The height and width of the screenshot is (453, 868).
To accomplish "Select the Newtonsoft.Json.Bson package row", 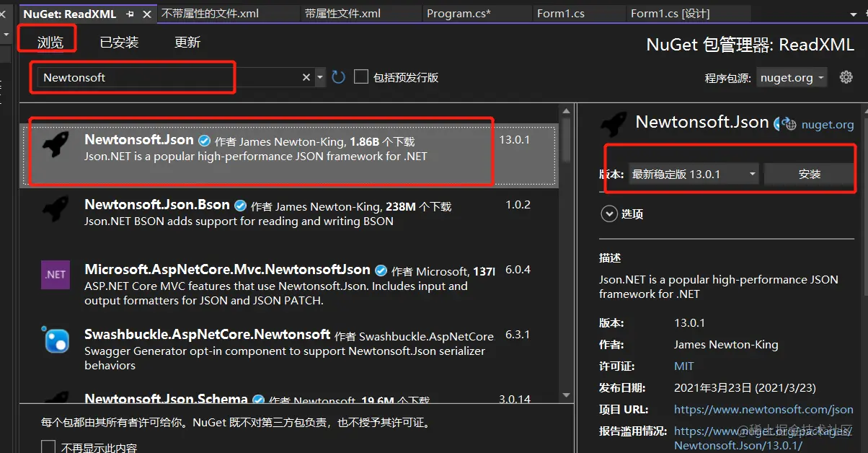I will (x=289, y=220).
